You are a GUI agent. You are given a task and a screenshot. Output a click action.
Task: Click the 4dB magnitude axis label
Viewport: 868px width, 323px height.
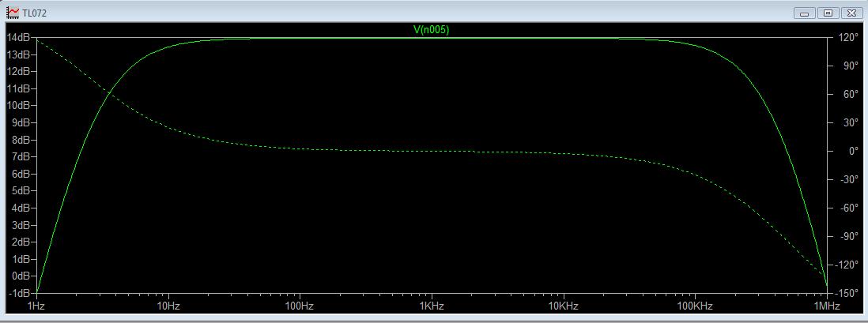click(21, 208)
